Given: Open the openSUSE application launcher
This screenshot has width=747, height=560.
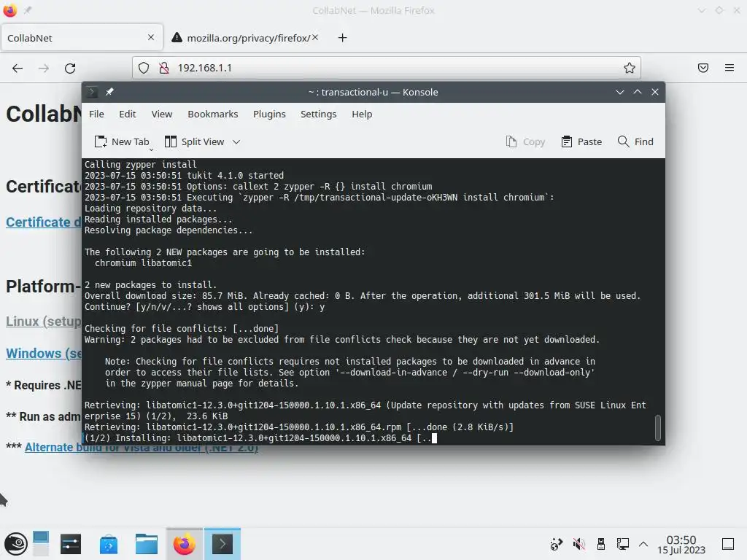Looking at the screenshot, I should click(16, 544).
